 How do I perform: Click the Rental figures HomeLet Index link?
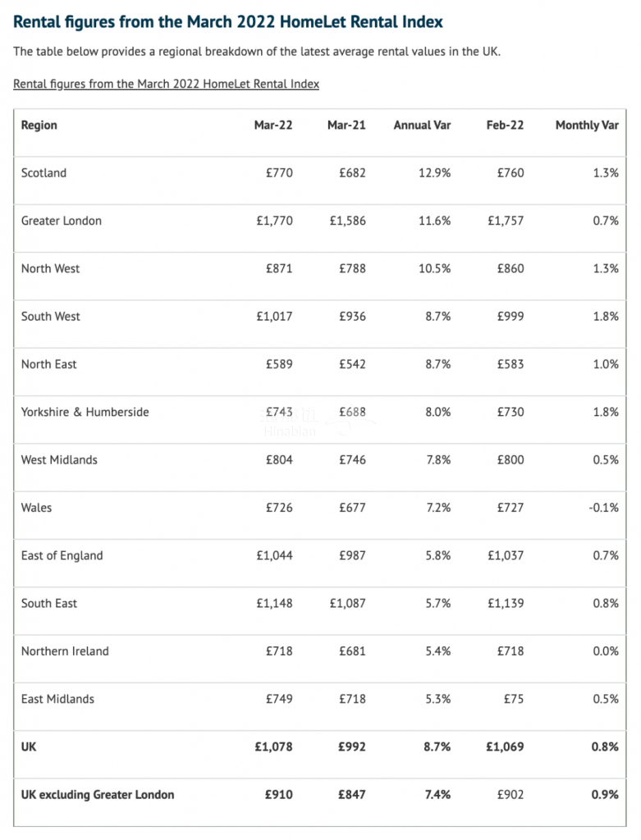[166, 84]
